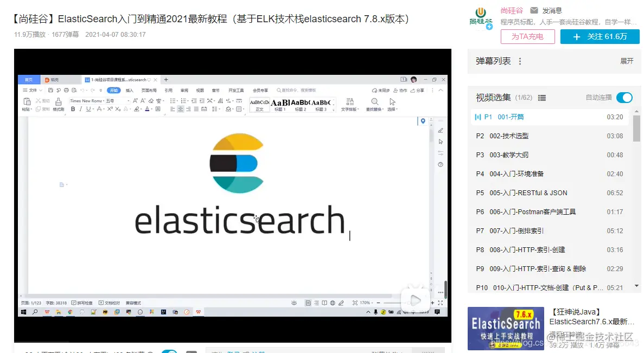Click the 为TA充电 button
The height and width of the screenshot is (353, 644).
click(x=528, y=36)
